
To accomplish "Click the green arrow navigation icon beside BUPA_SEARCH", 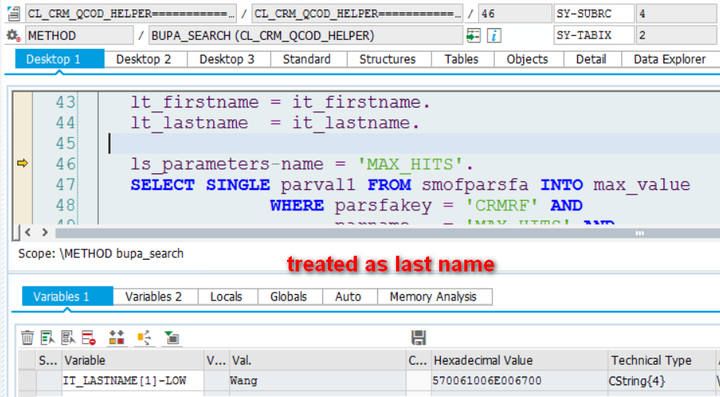I will tap(473, 36).
